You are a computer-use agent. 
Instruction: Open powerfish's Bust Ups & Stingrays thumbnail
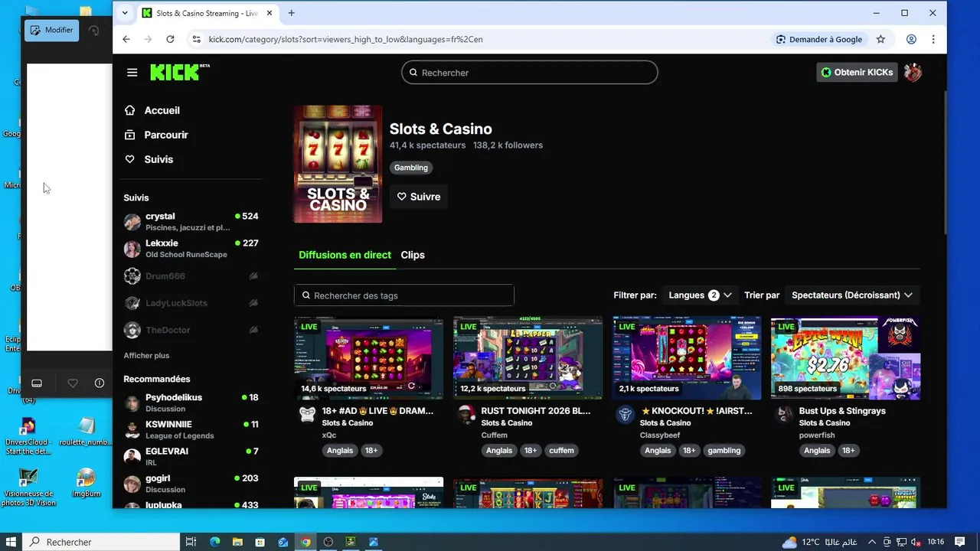click(x=845, y=358)
